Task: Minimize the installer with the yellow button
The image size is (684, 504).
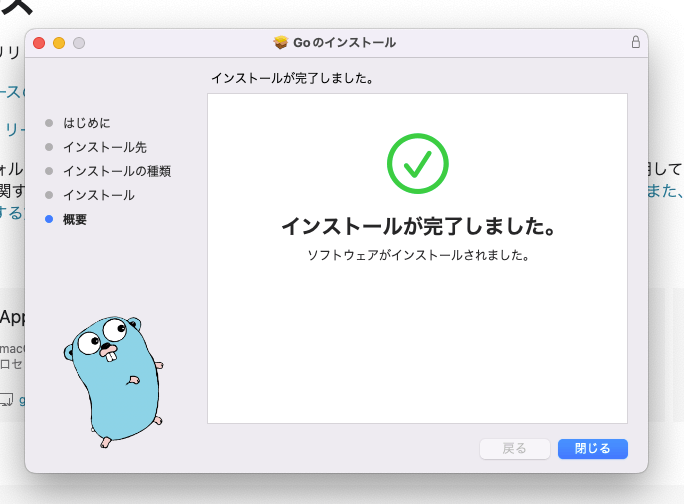Action: click(59, 43)
